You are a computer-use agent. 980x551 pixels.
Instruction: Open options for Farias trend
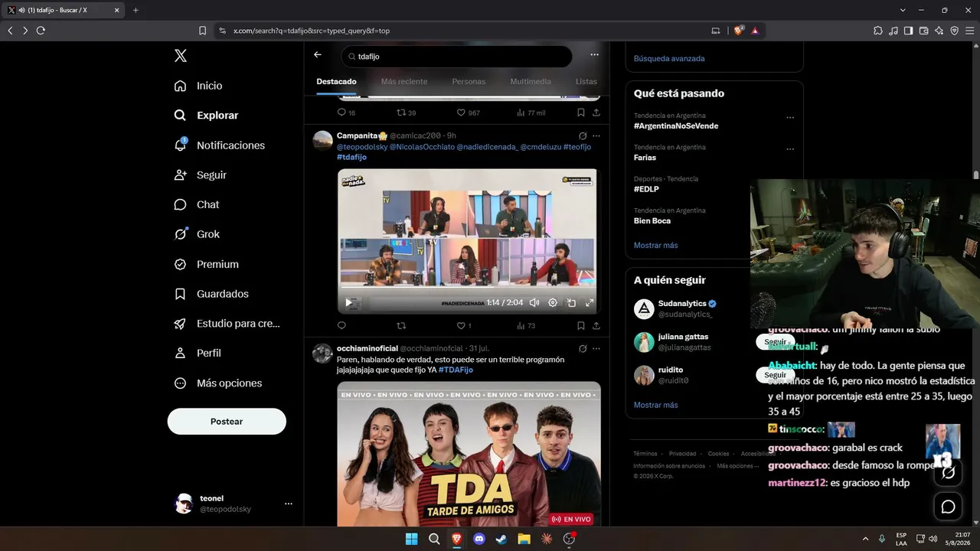pos(790,148)
